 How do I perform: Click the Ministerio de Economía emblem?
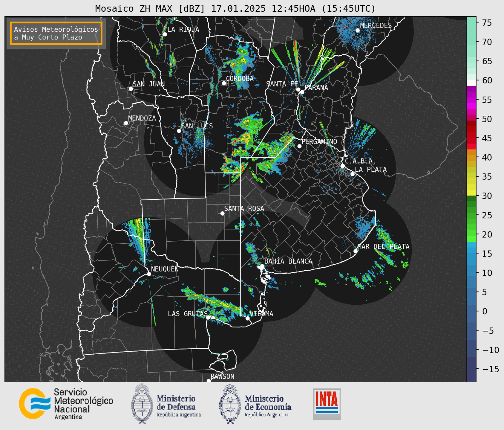[x=230, y=403]
